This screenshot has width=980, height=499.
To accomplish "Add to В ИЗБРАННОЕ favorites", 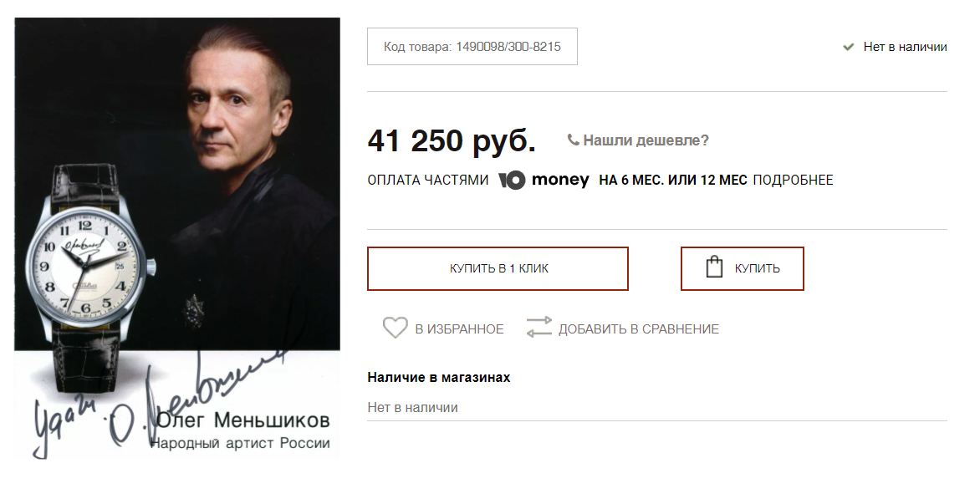I will (x=459, y=329).
